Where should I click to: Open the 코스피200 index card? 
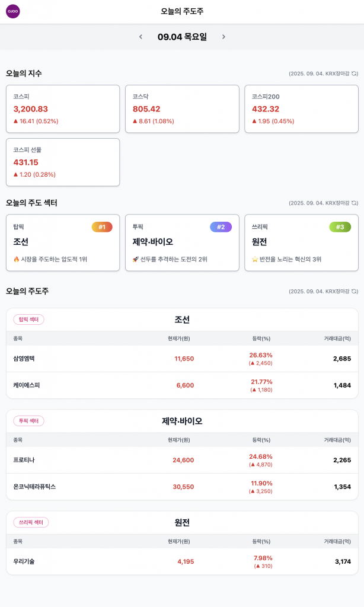tap(301, 108)
